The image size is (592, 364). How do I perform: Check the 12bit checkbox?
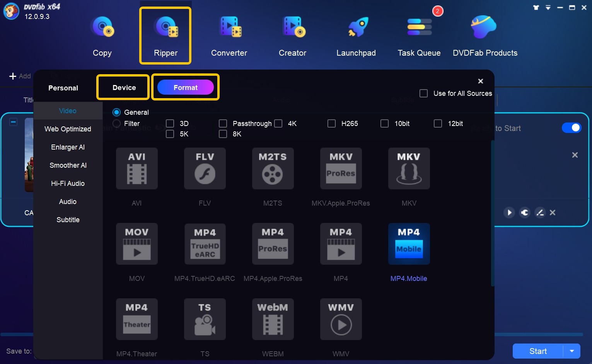click(x=438, y=124)
